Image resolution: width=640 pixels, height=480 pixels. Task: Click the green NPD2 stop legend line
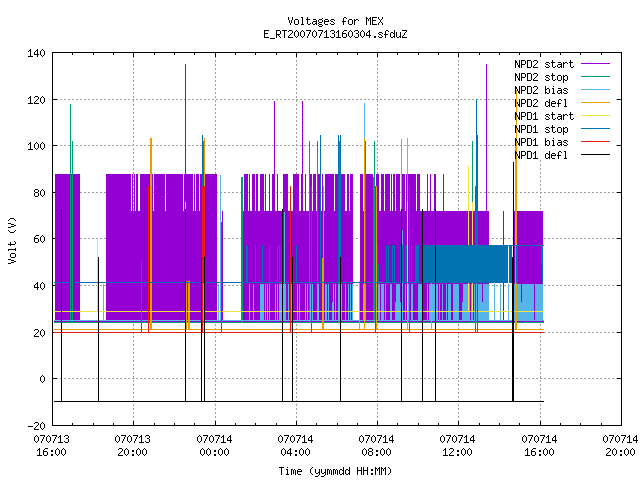596,77
